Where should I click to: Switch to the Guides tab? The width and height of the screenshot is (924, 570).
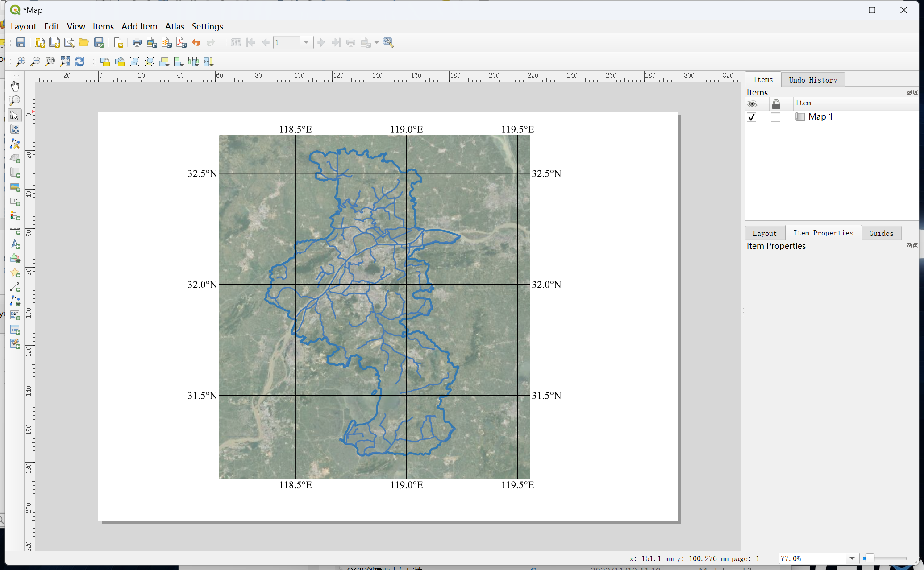(881, 233)
